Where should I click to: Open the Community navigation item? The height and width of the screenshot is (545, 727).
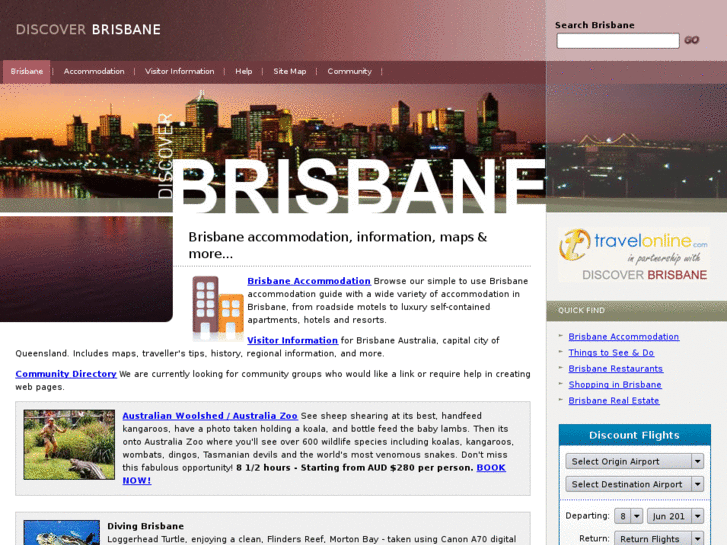pos(350,71)
